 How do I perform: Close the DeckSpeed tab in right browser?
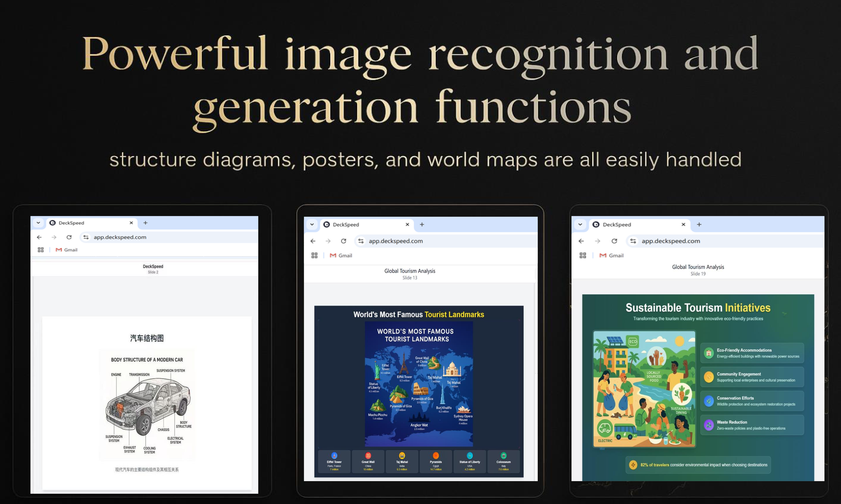pyautogui.click(x=683, y=225)
